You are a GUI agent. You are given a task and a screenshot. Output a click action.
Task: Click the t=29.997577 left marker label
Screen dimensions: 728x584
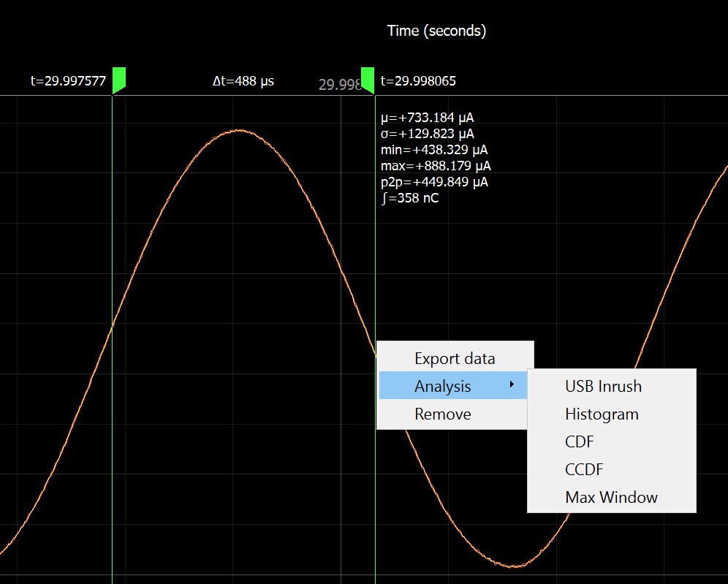[x=68, y=81]
